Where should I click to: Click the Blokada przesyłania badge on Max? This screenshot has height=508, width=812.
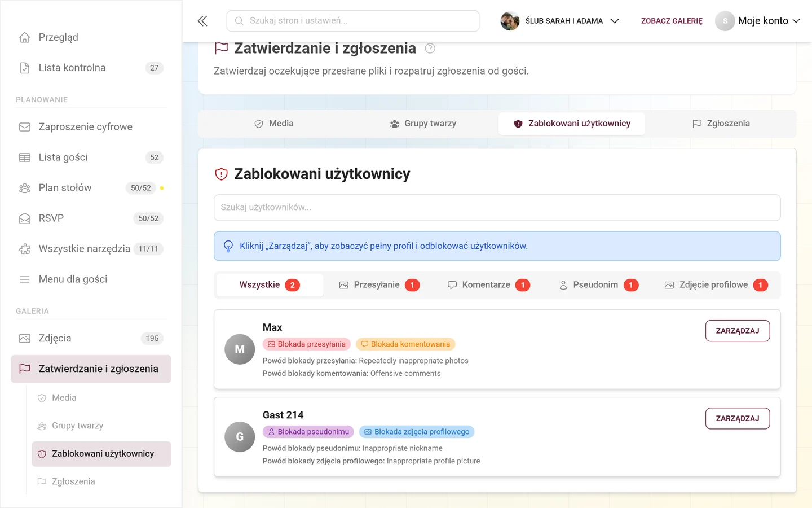307,344
